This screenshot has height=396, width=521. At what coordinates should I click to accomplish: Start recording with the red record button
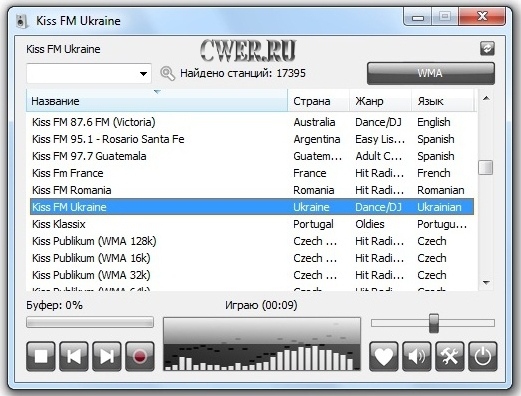(x=140, y=356)
